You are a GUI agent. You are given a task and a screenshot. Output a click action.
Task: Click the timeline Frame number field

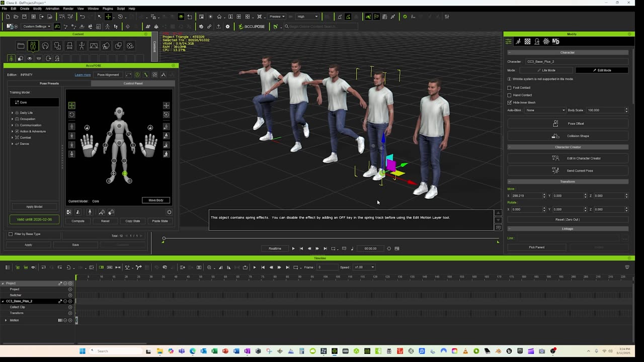(x=327, y=267)
